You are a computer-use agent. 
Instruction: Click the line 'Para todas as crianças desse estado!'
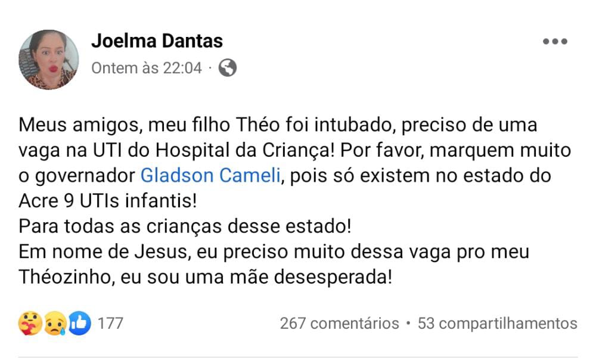tap(185, 226)
